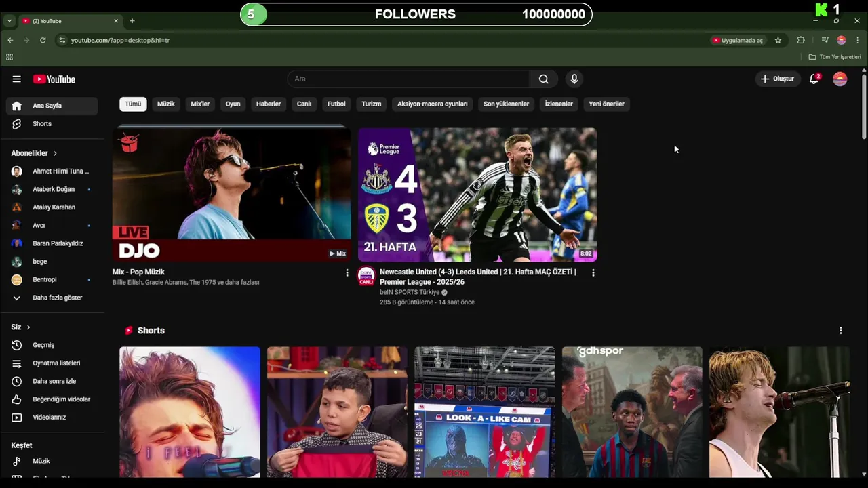The image size is (868, 488).
Task: Open options menu for Mix - Pop Müzik
Action: [x=347, y=272]
